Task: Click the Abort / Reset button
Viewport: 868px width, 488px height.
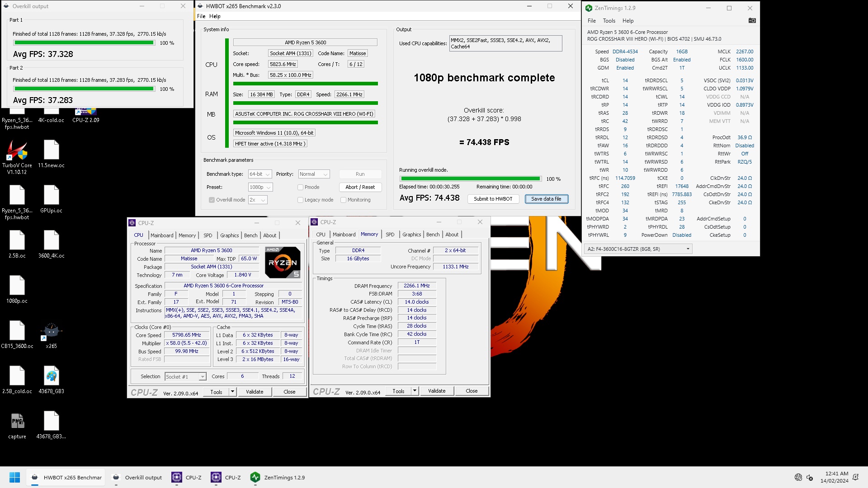Action: pyautogui.click(x=360, y=187)
